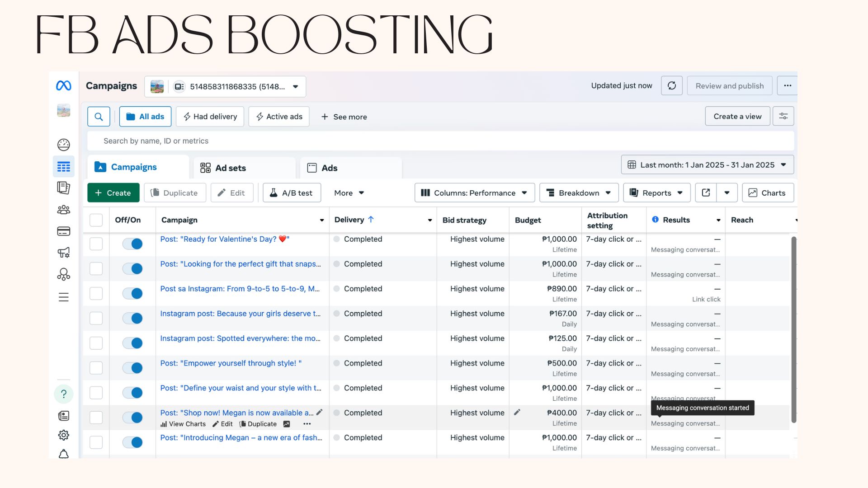
Task: Open the Billing card icon in sidebar
Action: point(64,231)
